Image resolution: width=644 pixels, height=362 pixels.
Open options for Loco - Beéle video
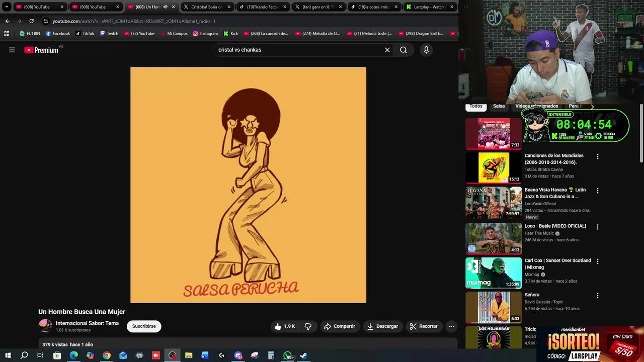[x=598, y=227]
